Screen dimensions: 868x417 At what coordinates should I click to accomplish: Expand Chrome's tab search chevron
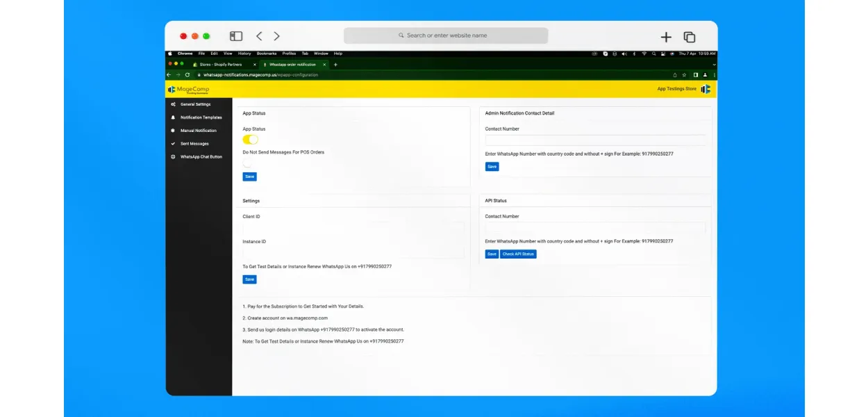pos(714,64)
